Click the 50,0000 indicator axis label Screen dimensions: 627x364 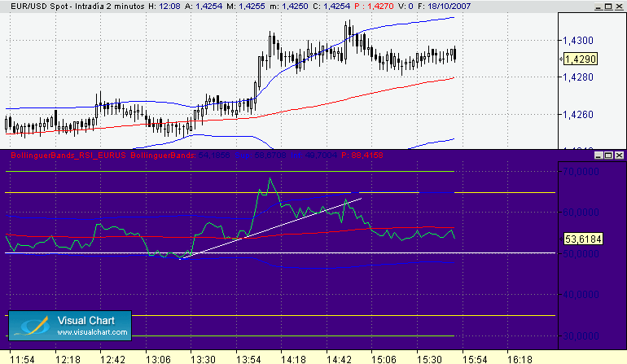pyautogui.click(x=581, y=253)
